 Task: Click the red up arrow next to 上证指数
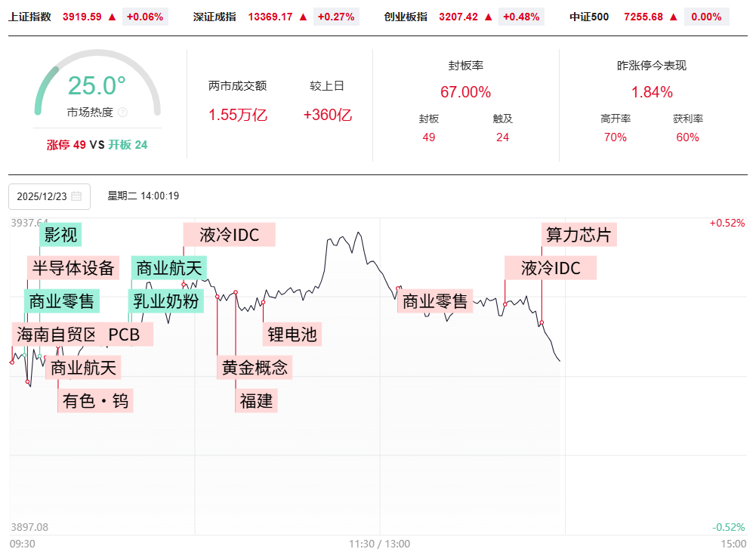pyautogui.click(x=112, y=17)
